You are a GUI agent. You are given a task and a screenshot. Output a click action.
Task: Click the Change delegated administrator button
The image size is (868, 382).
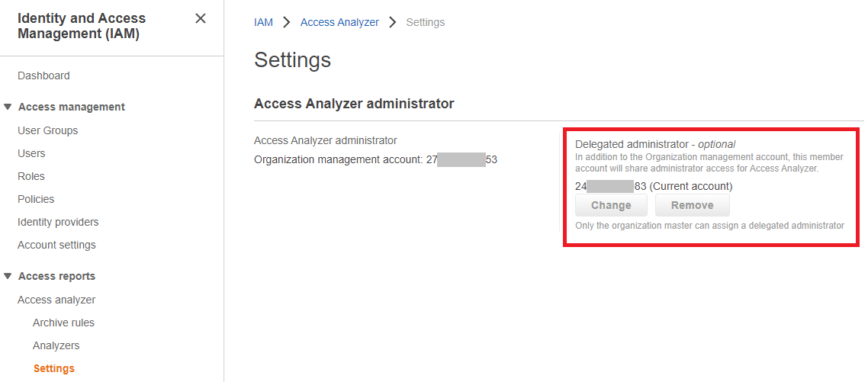(611, 205)
